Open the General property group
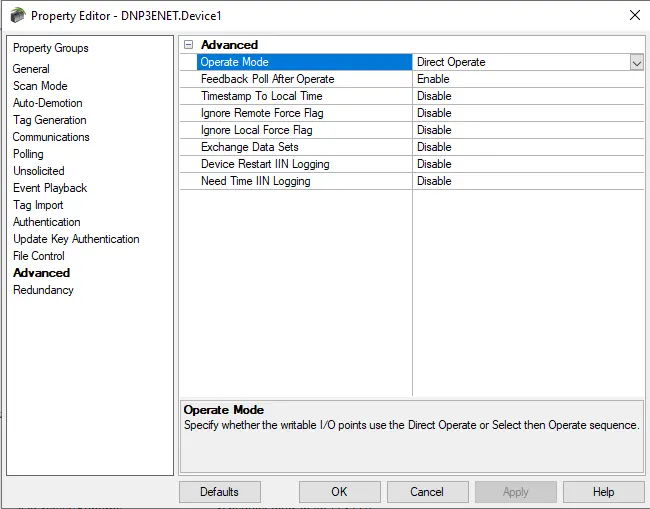 [31, 69]
